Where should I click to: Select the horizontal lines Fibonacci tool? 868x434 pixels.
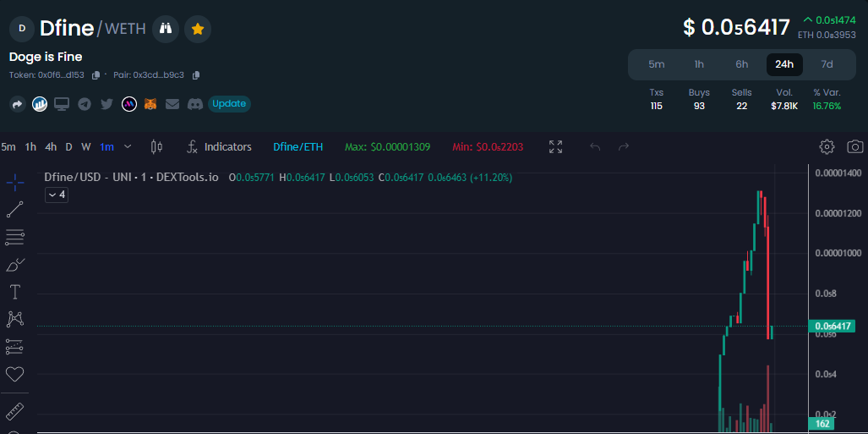point(15,237)
